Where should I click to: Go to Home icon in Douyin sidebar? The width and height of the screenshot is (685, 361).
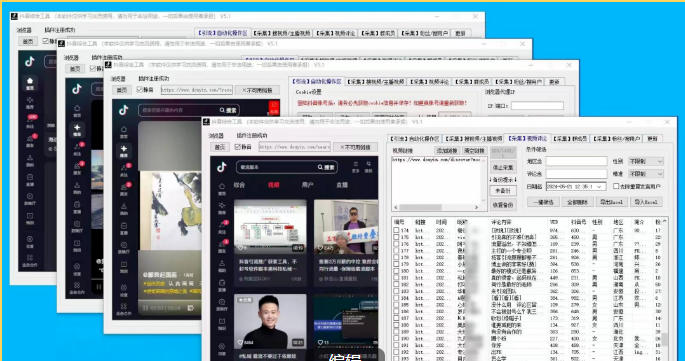[222, 188]
